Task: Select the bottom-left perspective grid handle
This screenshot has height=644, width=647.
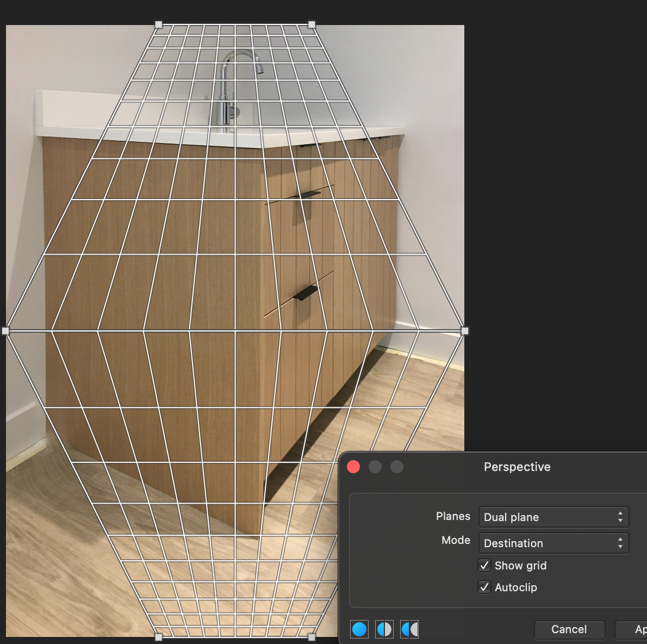Action: [158, 637]
